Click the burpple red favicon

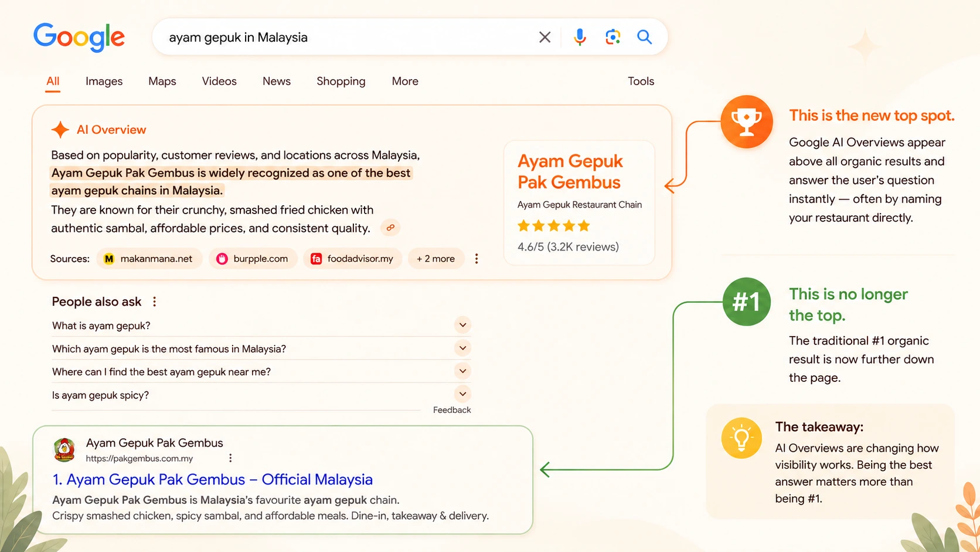pos(222,259)
